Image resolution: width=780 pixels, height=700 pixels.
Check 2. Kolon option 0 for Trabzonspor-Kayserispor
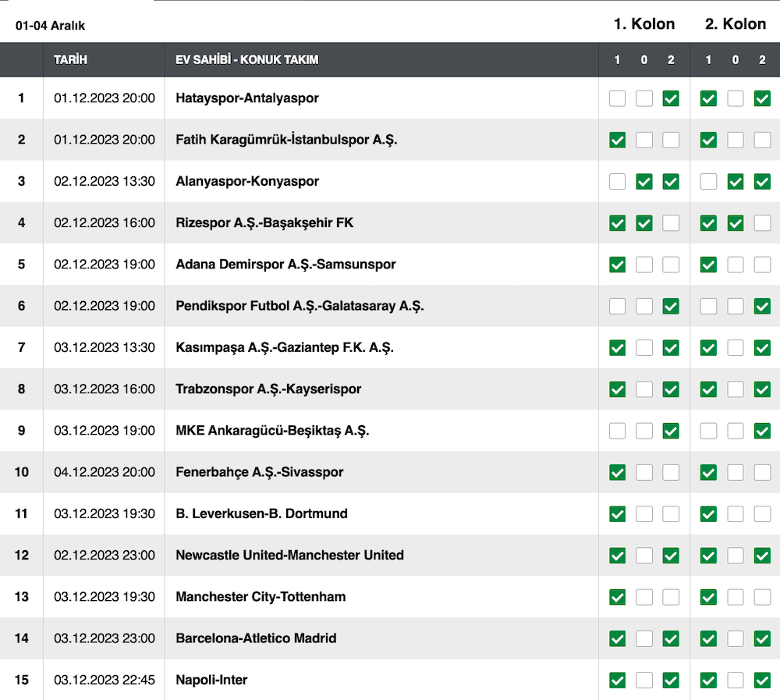click(x=736, y=389)
